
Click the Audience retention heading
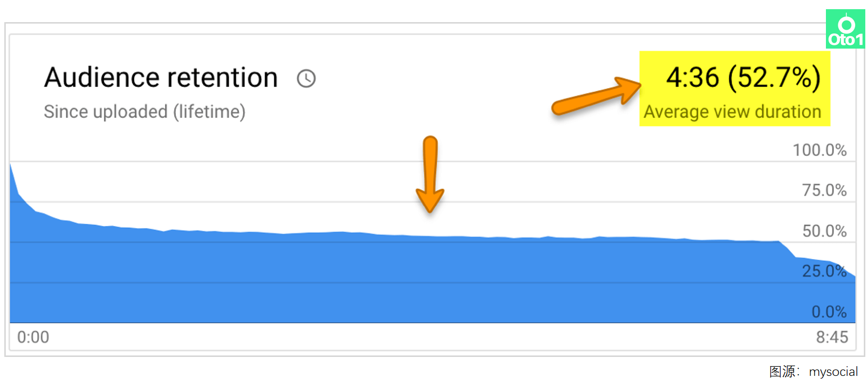(x=161, y=78)
